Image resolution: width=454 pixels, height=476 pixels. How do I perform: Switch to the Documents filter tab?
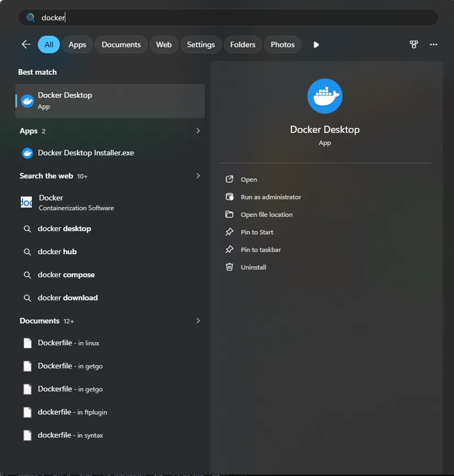[121, 44]
